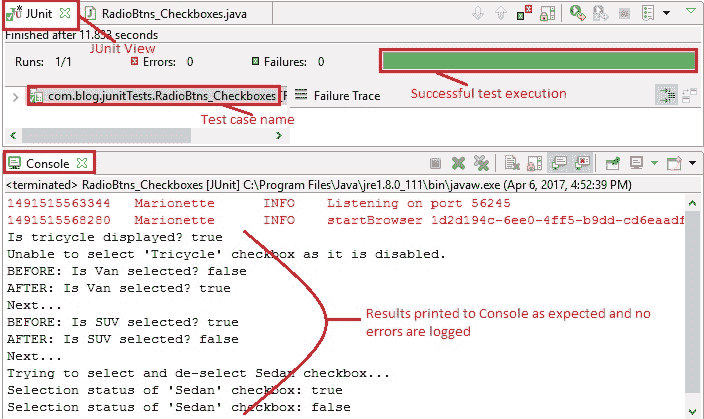Click Stop JUnit Test Run icon
Screen dimensions: 704x419
pyautogui.click(x=625, y=13)
